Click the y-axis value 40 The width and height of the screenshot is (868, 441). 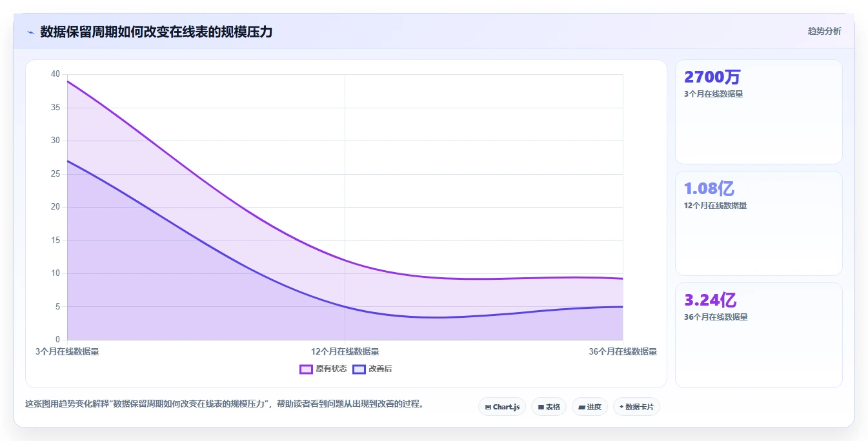tap(56, 74)
